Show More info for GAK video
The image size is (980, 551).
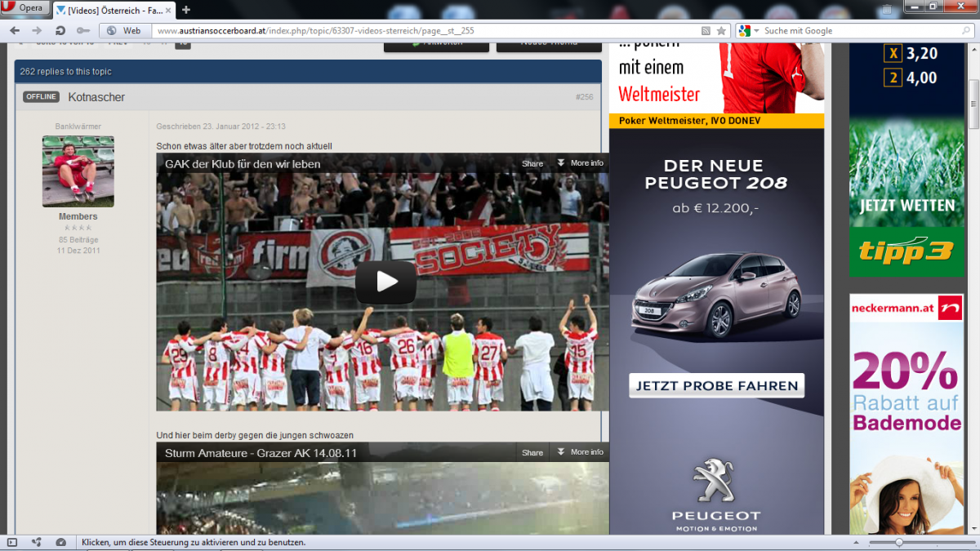581,163
